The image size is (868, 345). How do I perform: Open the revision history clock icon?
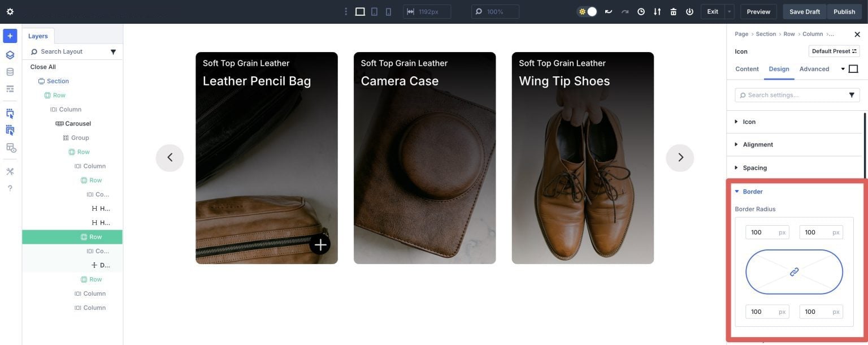point(639,10)
